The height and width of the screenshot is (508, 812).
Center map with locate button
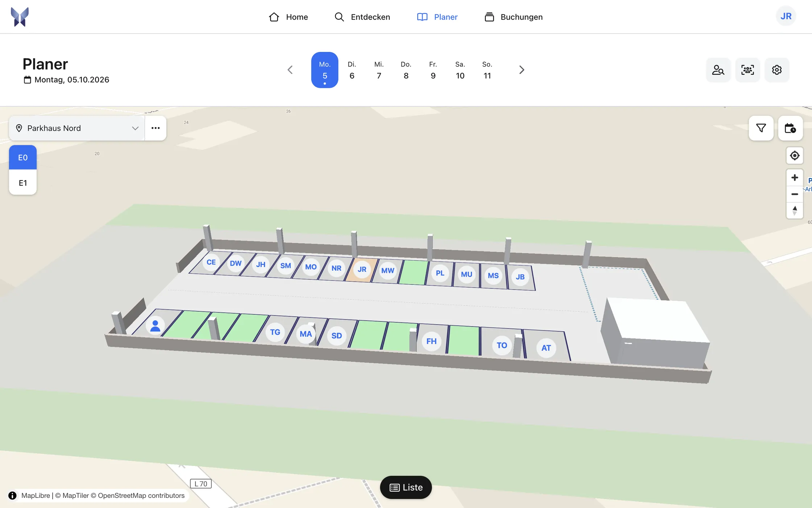(795, 156)
